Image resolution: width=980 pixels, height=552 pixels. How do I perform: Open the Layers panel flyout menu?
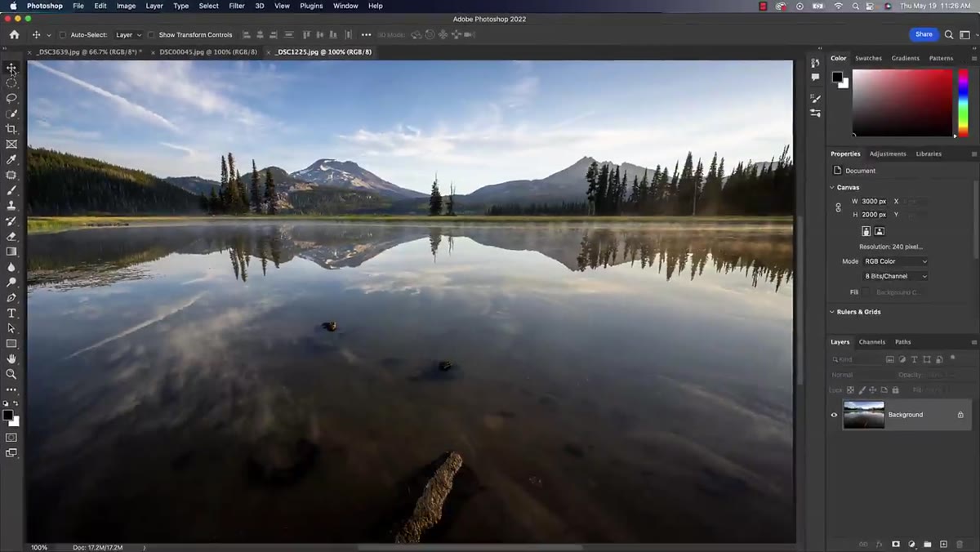(974, 342)
